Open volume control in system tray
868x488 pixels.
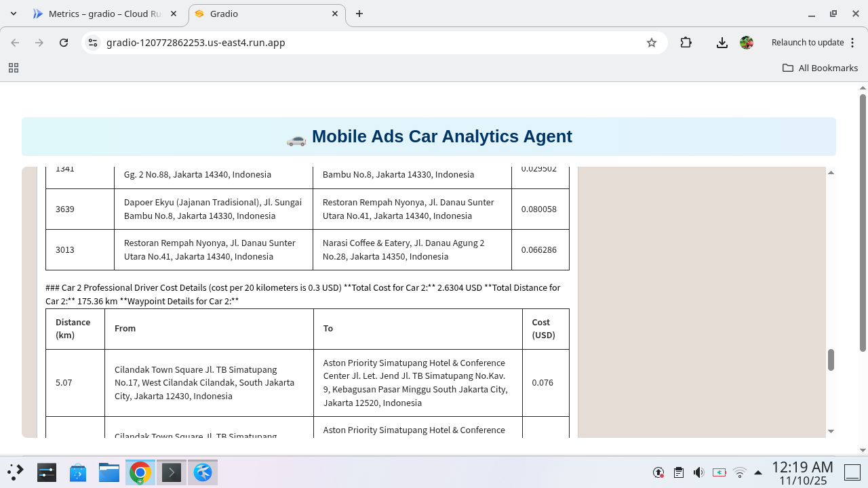[x=698, y=472]
